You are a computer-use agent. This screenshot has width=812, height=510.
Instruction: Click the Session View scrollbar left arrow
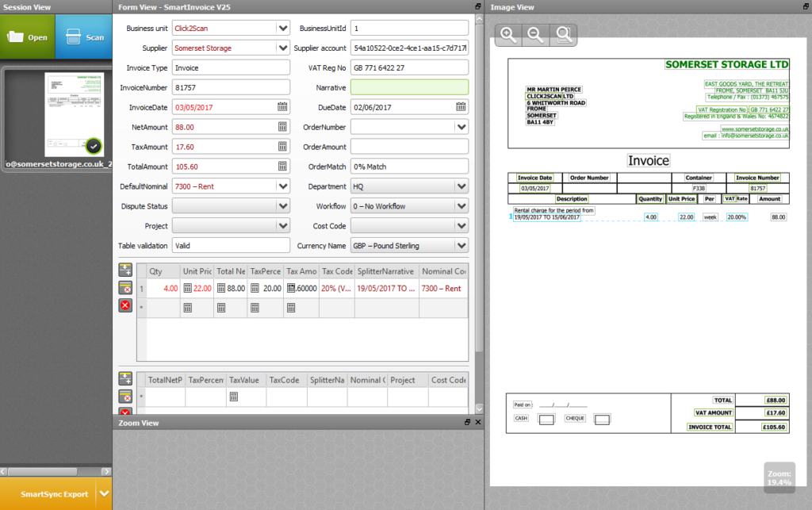(4, 471)
